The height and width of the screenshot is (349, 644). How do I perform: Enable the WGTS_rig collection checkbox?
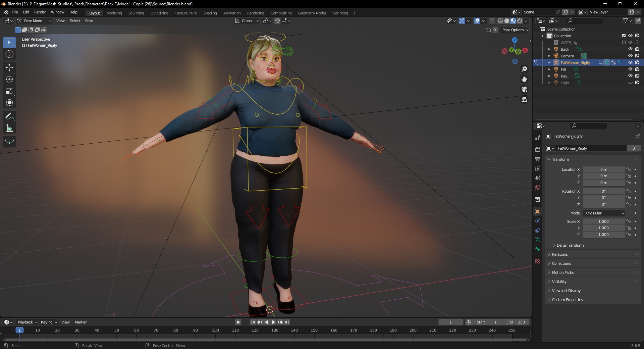click(624, 42)
